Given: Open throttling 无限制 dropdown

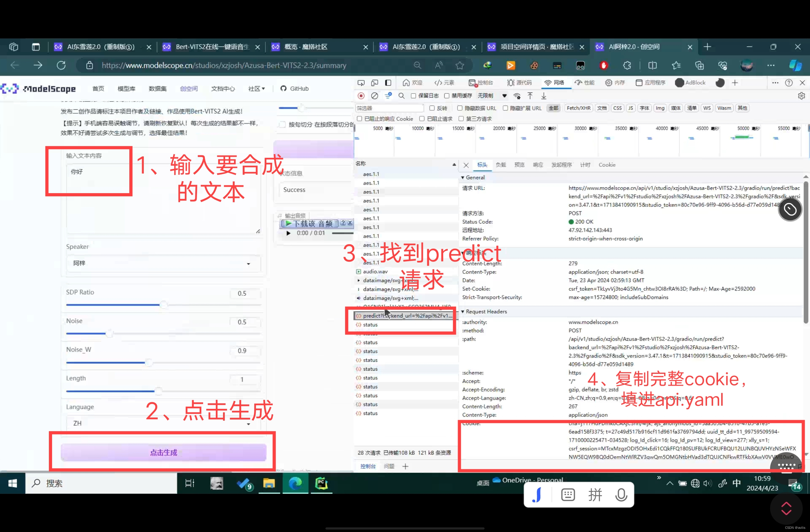Looking at the screenshot, I should tap(492, 96).
